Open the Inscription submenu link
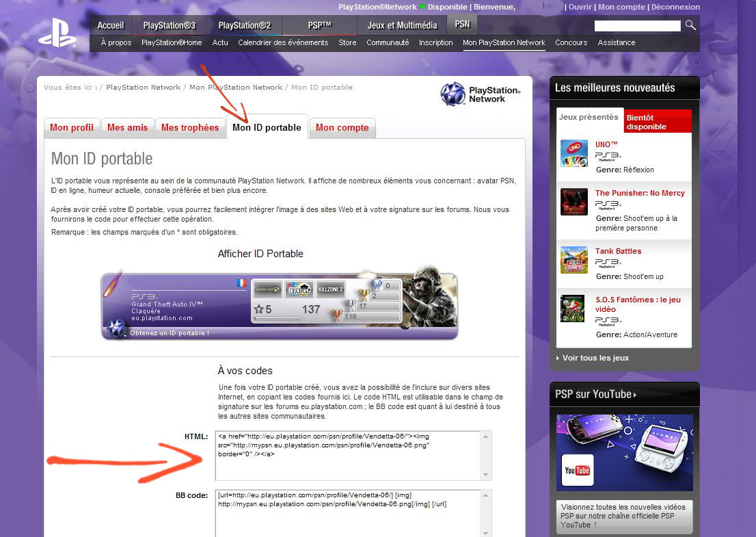 tap(436, 42)
